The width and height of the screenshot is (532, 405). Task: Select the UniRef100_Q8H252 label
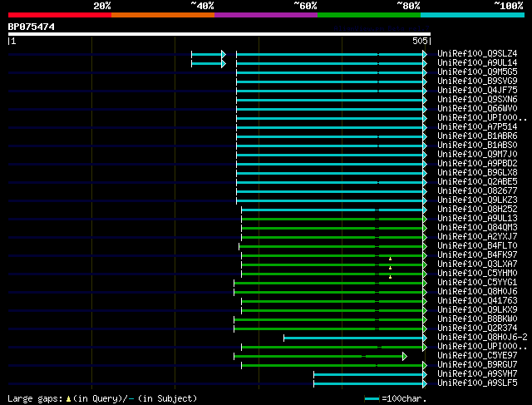pos(477,210)
